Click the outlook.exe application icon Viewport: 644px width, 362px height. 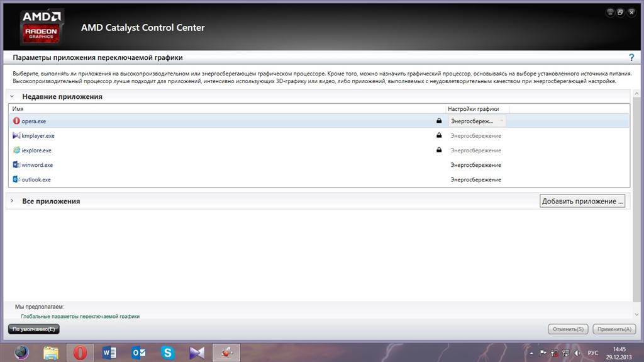(x=16, y=179)
